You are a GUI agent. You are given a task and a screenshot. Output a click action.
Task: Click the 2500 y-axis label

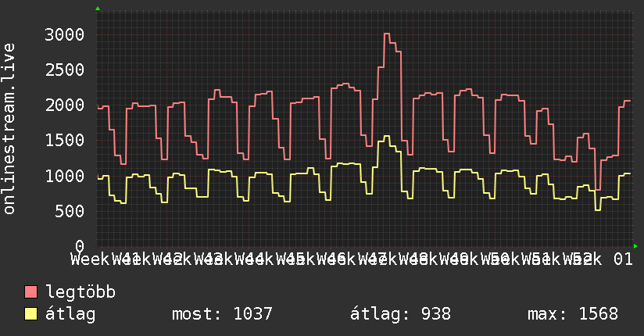tap(65, 70)
